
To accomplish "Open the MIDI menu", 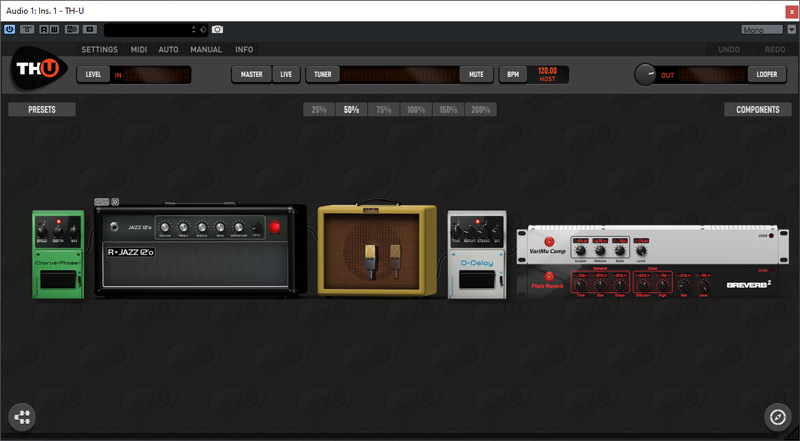I will coord(139,49).
